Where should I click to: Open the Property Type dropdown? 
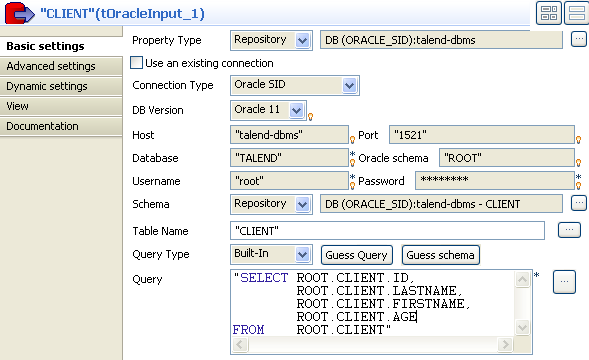click(x=302, y=40)
